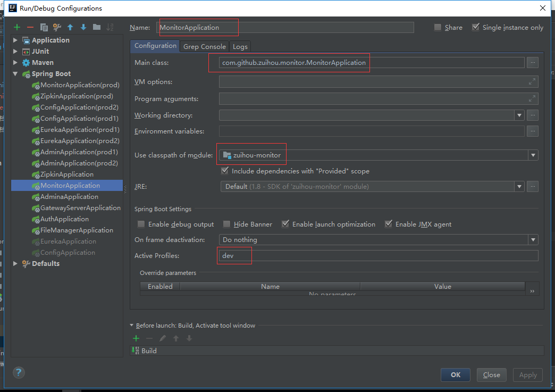Browse JRE with ellipsis button
This screenshot has width=555, height=392.
(x=533, y=186)
